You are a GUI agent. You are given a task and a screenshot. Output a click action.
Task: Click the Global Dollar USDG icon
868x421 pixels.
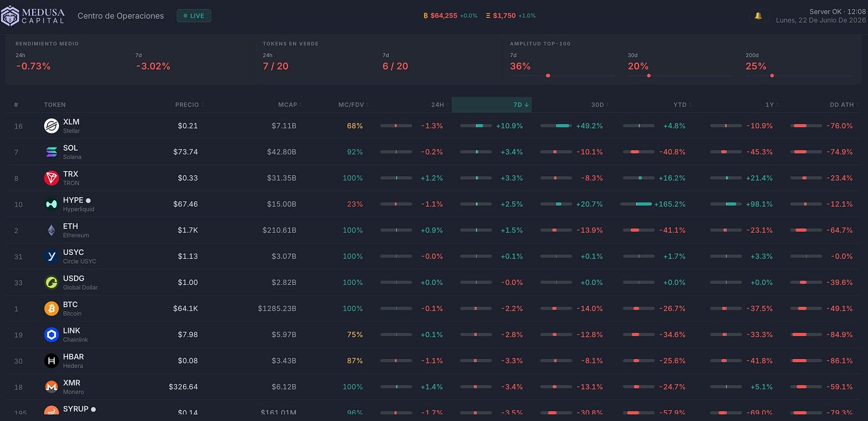[x=51, y=282]
